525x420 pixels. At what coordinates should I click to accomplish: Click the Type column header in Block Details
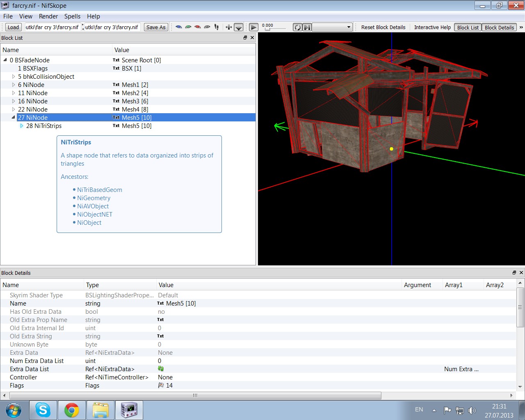click(x=120, y=285)
